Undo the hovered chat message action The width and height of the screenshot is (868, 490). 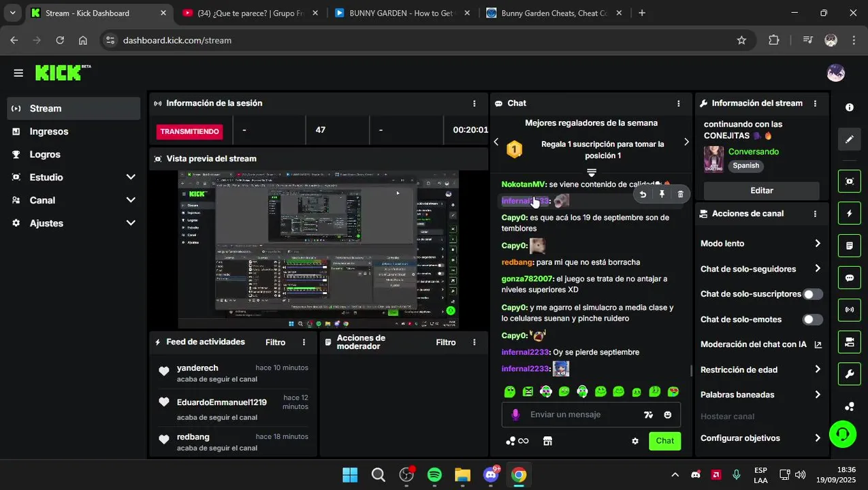tap(643, 195)
